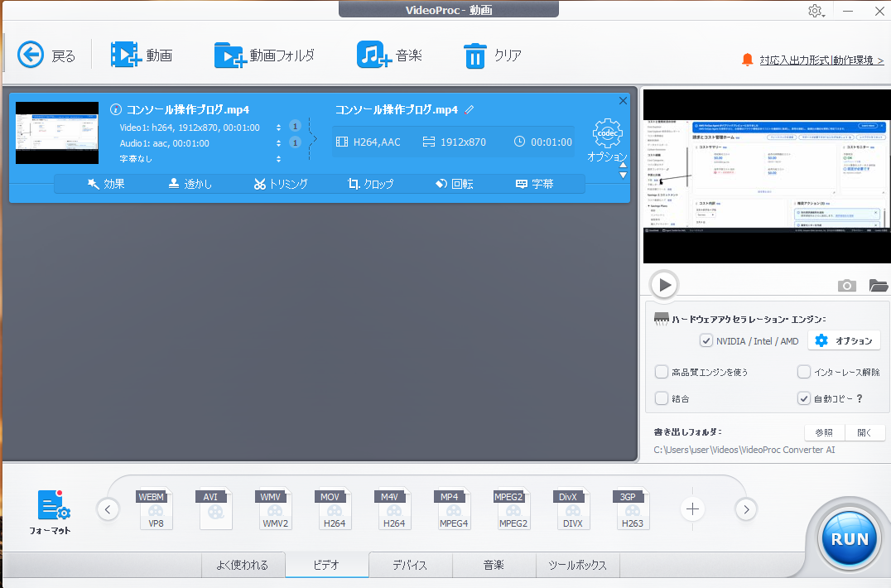Click audio track count badge 1

point(295,142)
